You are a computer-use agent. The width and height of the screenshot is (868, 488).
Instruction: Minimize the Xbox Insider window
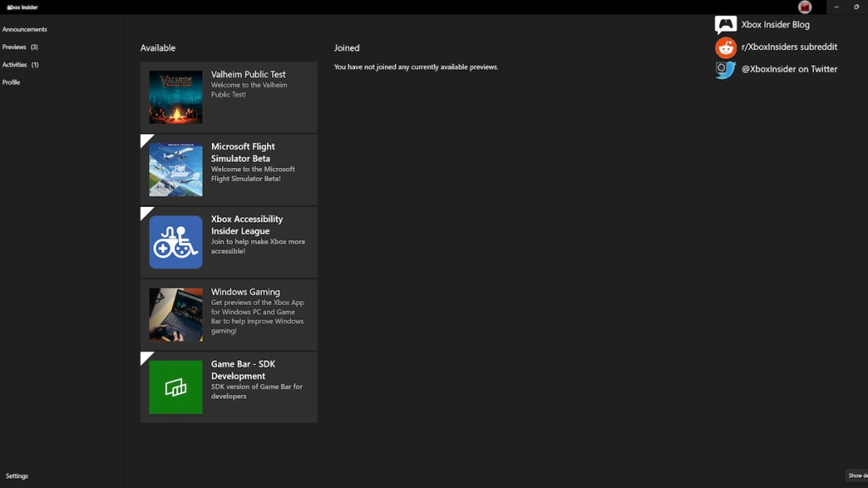coord(836,7)
